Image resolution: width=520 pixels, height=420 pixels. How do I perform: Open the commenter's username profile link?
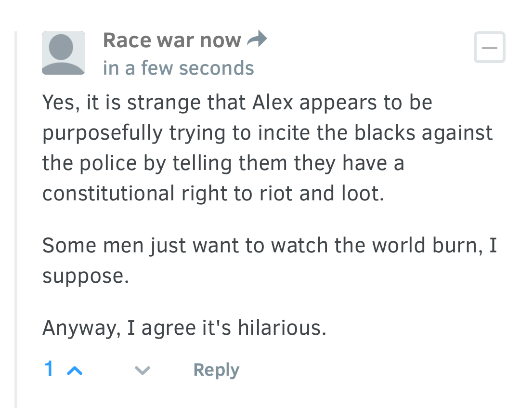(x=171, y=40)
